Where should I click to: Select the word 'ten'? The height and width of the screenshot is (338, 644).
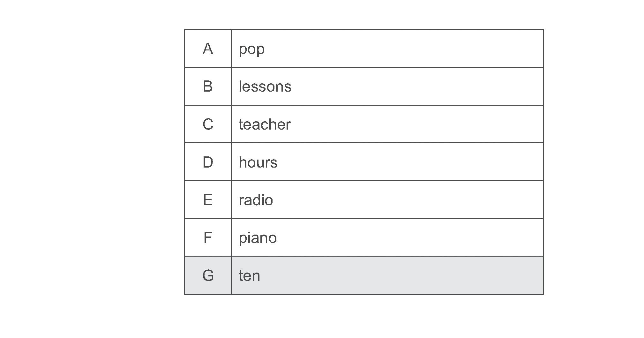249,276
